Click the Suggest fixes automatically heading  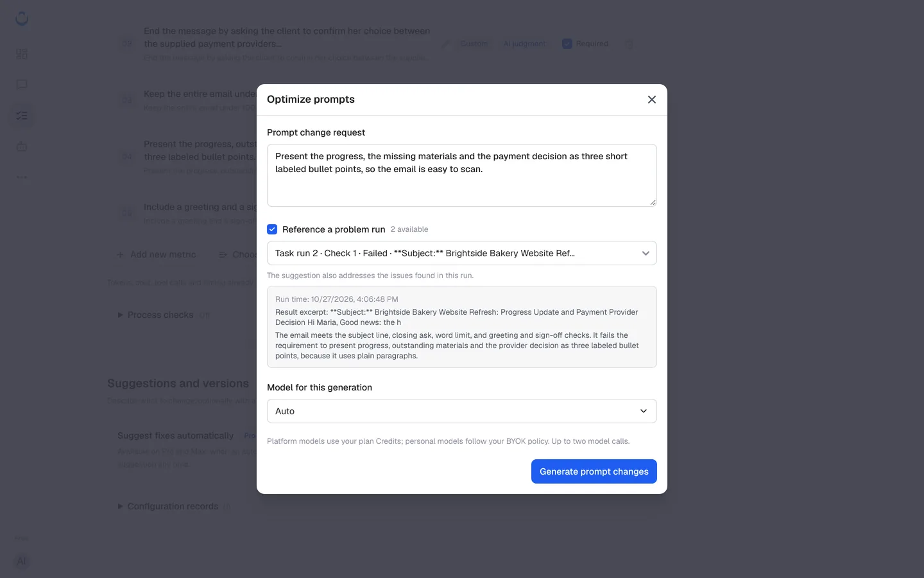(x=175, y=435)
